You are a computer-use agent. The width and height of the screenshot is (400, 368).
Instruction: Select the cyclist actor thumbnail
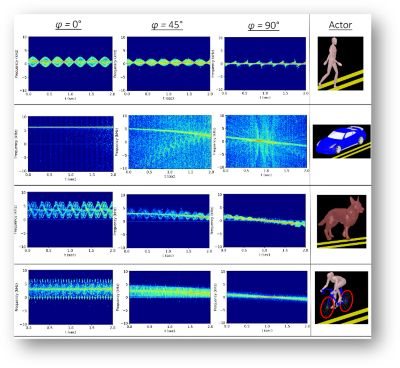(341, 297)
